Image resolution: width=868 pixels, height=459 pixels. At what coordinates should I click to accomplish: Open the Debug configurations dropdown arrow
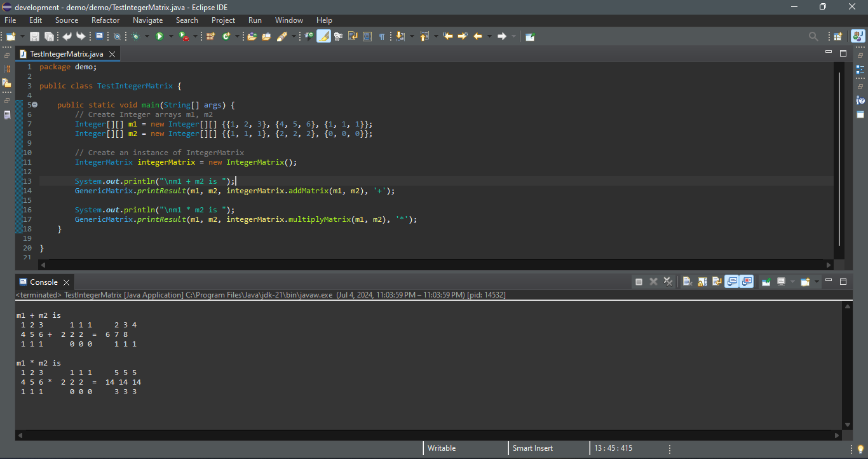pos(147,36)
